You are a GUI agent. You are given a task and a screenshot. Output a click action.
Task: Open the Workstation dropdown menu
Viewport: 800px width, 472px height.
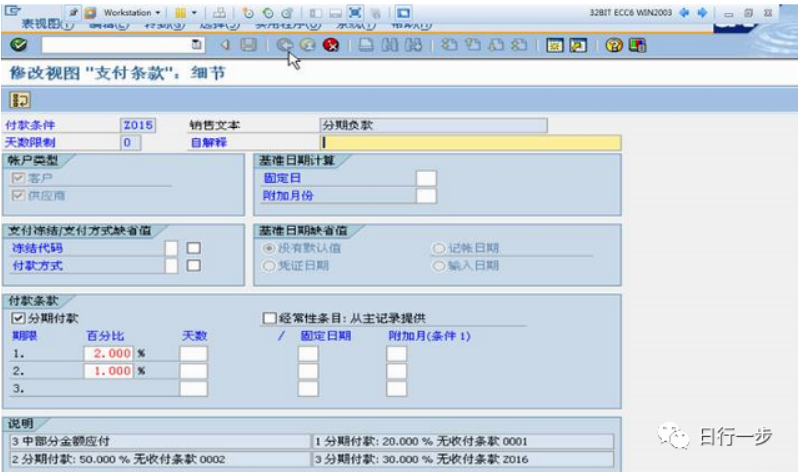pos(132,13)
